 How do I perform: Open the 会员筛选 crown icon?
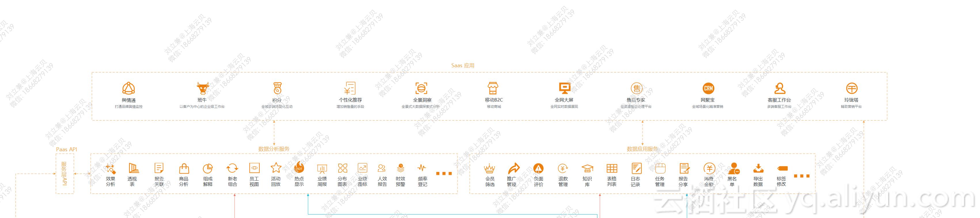(489, 169)
